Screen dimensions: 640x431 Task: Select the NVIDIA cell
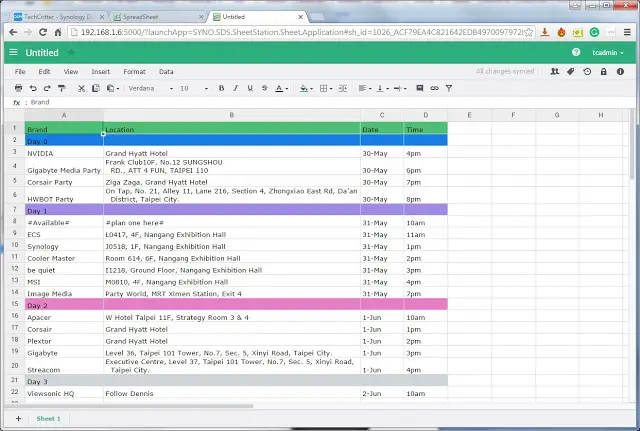64,152
